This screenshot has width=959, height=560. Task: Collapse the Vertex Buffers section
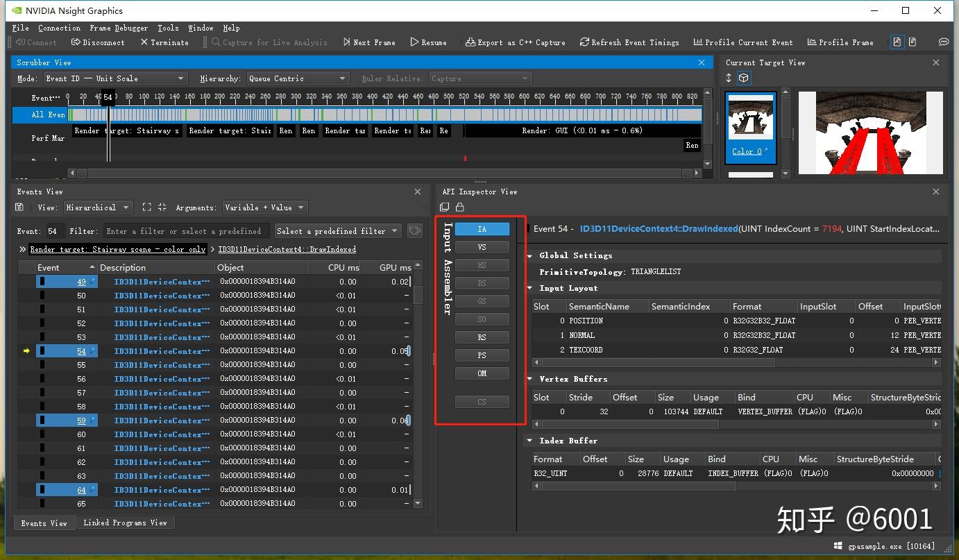[530, 379]
